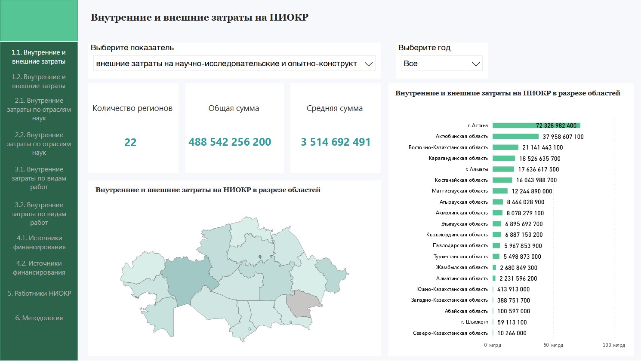641x364 pixels.
Task: Click the Восточно-Казахстанская область bar
Action: (x=505, y=147)
